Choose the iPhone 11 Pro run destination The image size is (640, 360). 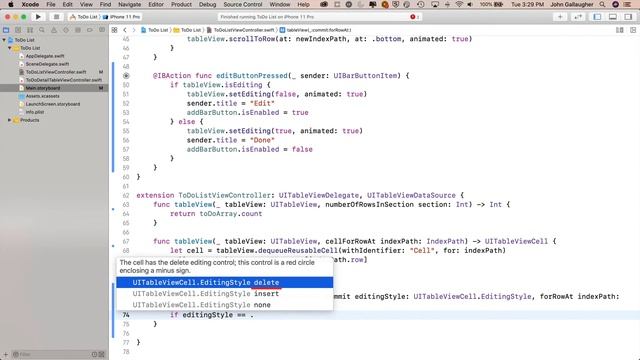pos(122,17)
